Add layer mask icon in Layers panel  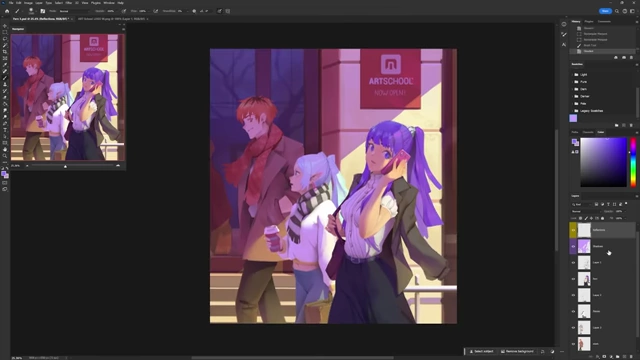tap(604, 356)
